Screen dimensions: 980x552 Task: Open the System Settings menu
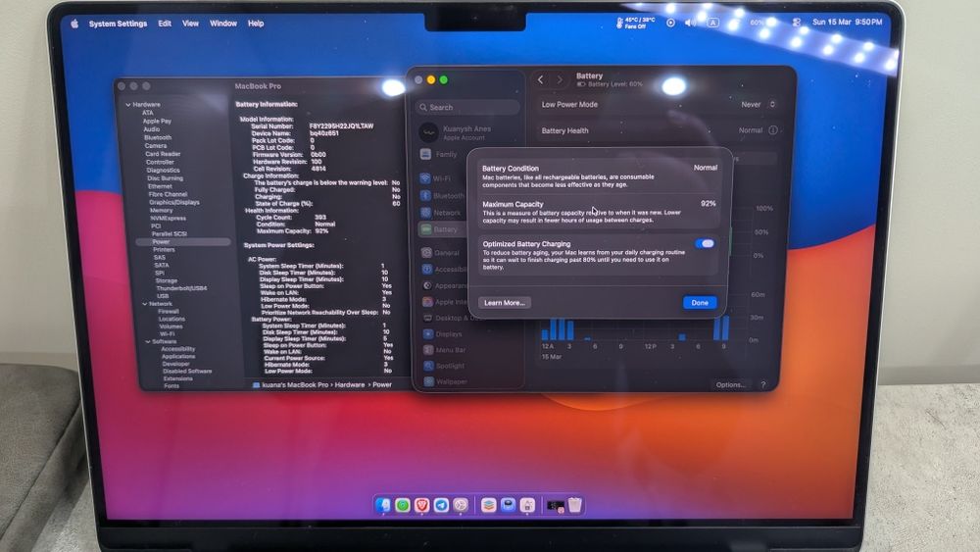point(119,24)
